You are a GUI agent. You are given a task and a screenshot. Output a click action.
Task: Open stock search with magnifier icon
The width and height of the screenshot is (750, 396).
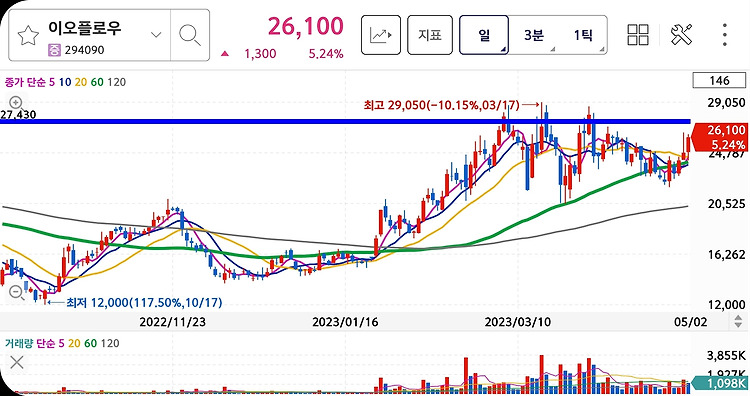click(190, 35)
